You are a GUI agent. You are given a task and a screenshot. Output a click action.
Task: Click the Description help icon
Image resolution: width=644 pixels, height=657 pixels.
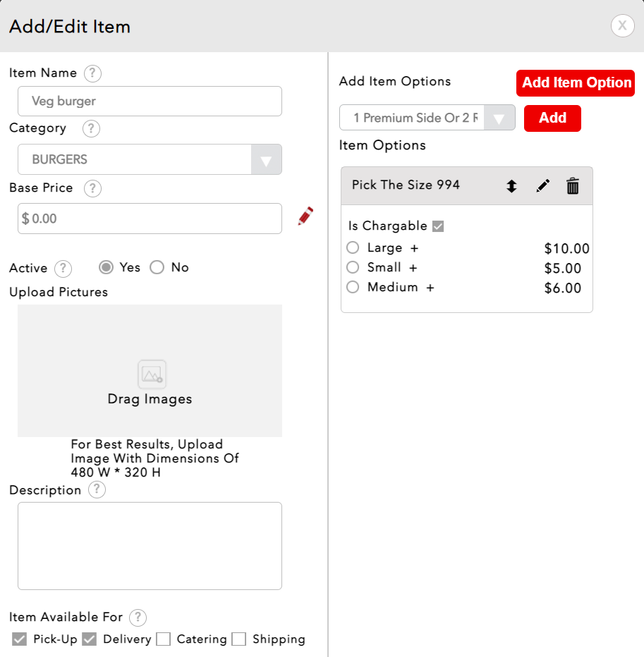tap(97, 490)
